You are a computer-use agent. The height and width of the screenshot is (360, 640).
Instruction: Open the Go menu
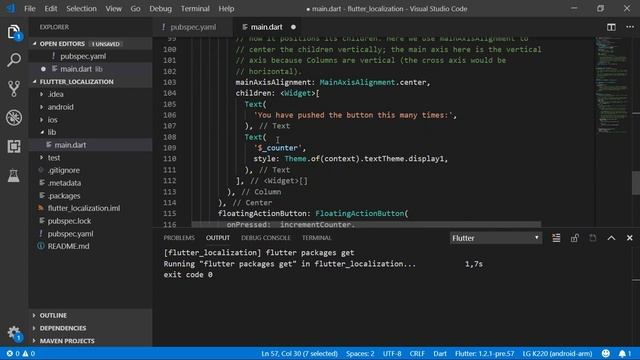136,9
